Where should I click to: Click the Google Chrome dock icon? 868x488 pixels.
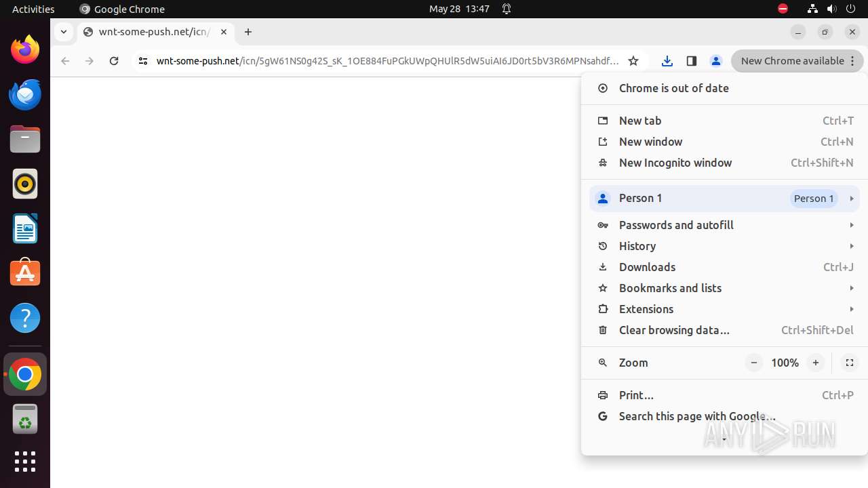(x=25, y=374)
